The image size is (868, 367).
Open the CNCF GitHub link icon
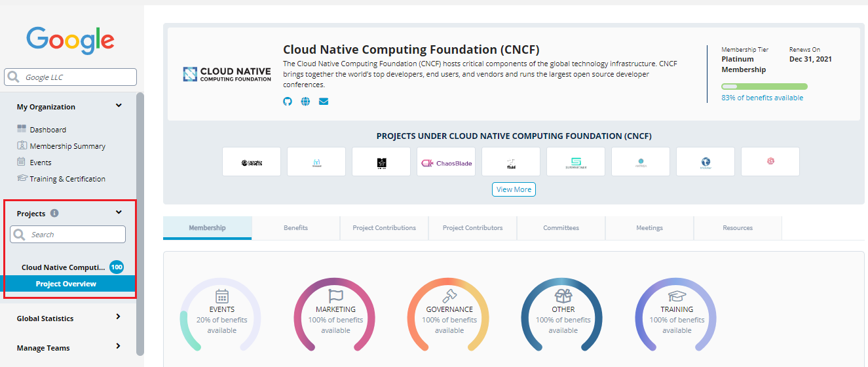coord(287,102)
